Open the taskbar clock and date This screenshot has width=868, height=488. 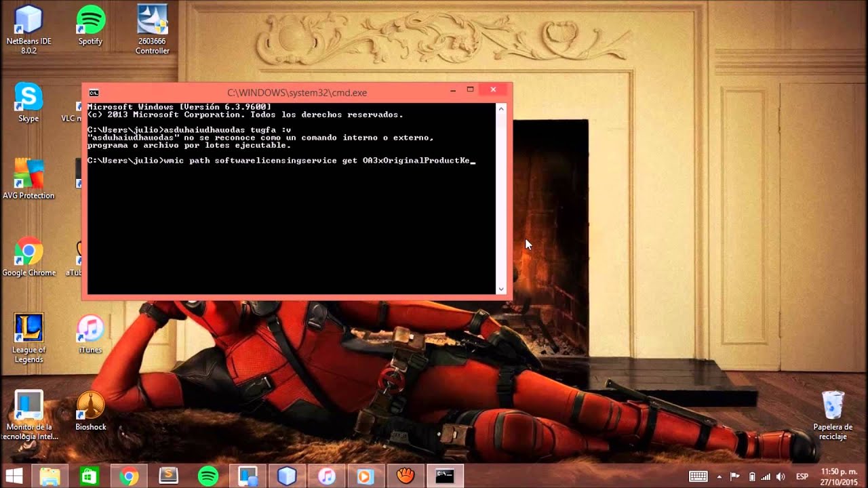(838, 476)
